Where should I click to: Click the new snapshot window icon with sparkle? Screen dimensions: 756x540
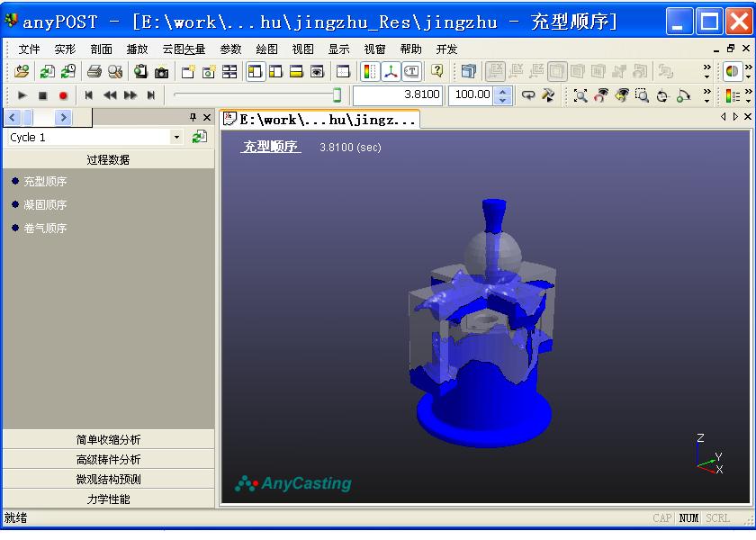coord(209,72)
